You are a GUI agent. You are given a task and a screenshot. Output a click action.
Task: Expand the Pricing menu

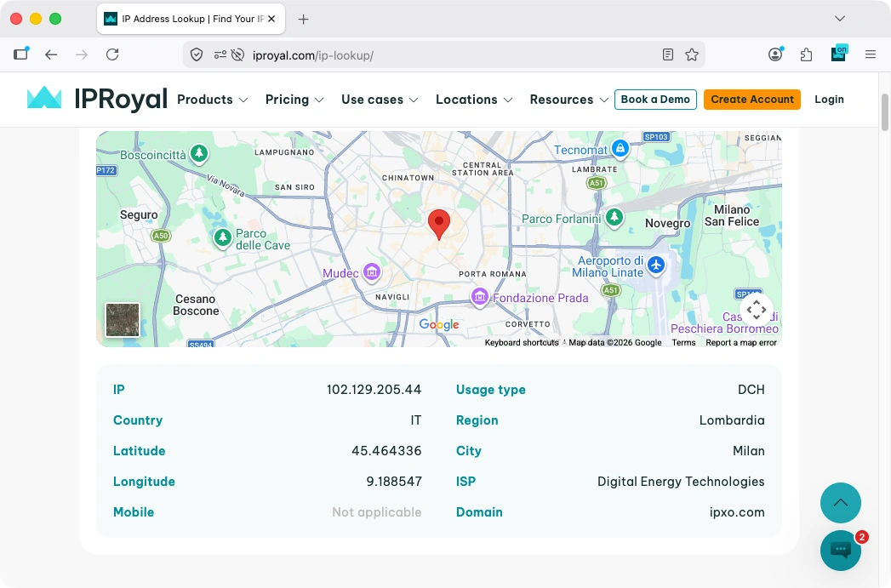pyautogui.click(x=294, y=100)
